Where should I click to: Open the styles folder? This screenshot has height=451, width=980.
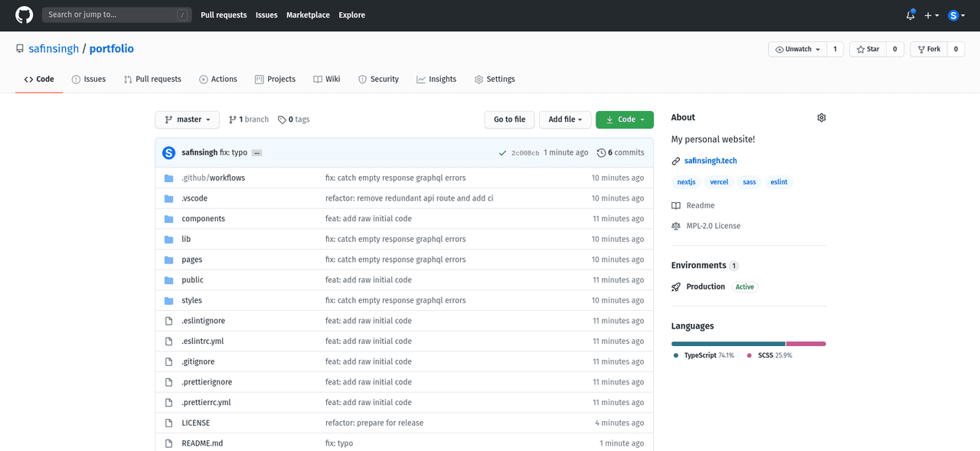pos(192,300)
